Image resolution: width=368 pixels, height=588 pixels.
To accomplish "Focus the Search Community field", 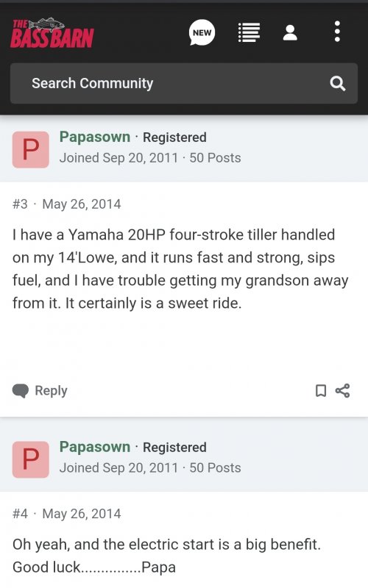I will pos(184,83).
